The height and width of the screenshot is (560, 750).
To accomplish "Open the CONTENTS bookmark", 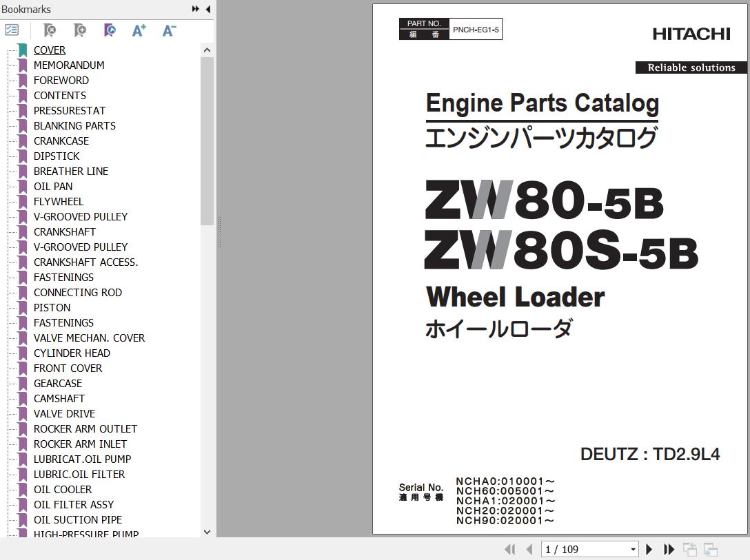I will point(60,96).
